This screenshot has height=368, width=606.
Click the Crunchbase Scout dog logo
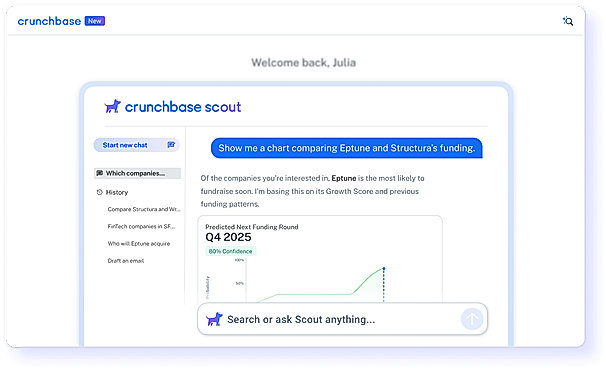pyautogui.click(x=112, y=106)
